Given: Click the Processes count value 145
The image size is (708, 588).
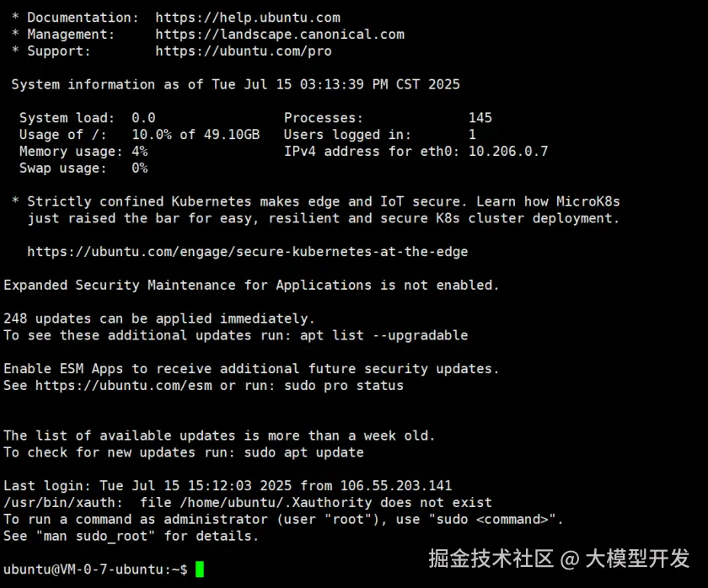Looking at the screenshot, I should click(x=480, y=118).
